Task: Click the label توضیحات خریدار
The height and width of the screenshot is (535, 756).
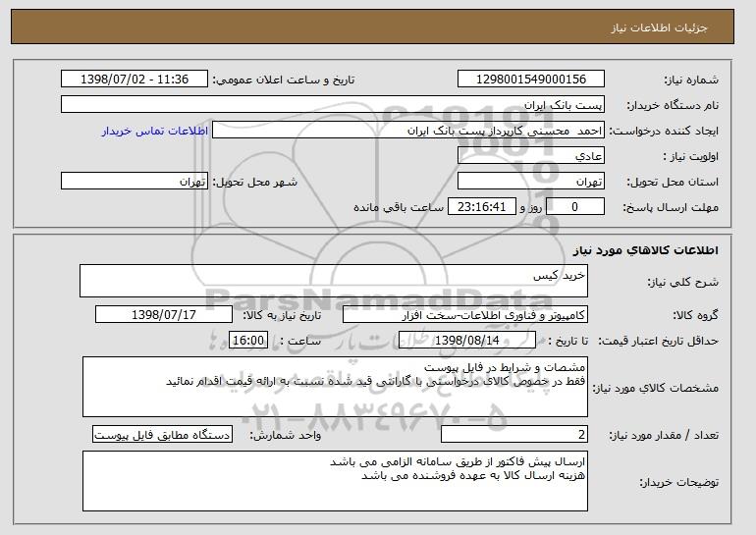Action: (x=678, y=482)
